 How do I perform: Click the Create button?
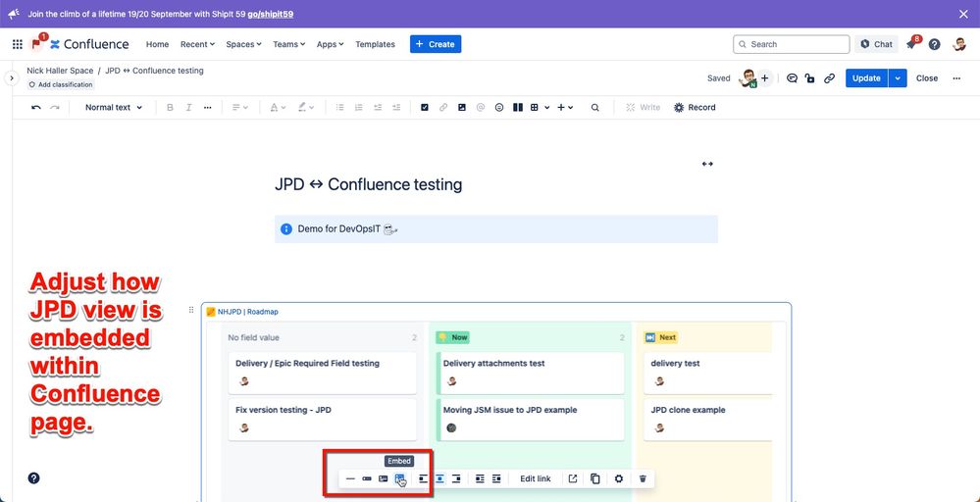pos(435,44)
